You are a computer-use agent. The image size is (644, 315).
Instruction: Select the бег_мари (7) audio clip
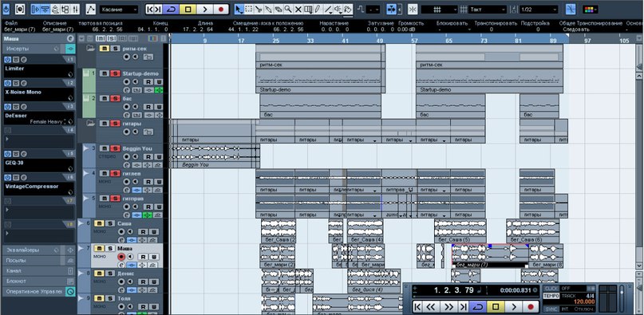(x=491, y=256)
